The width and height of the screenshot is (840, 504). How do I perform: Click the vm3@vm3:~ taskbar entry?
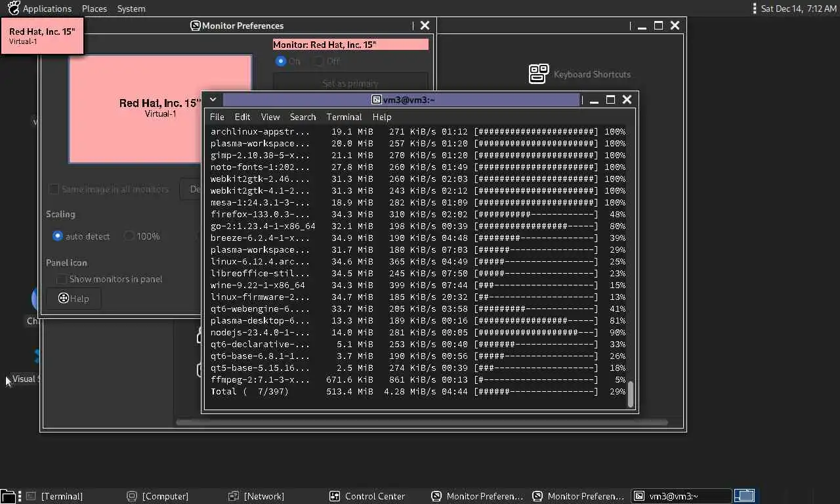[681, 496]
